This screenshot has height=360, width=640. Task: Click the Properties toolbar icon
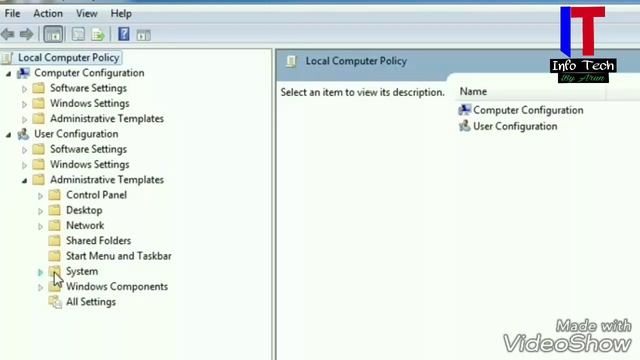click(x=78, y=35)
